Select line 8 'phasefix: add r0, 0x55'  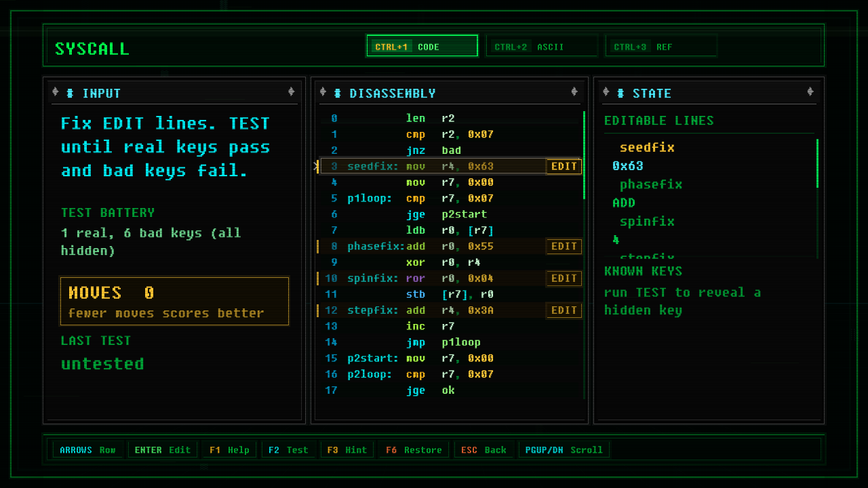(450, 246)
